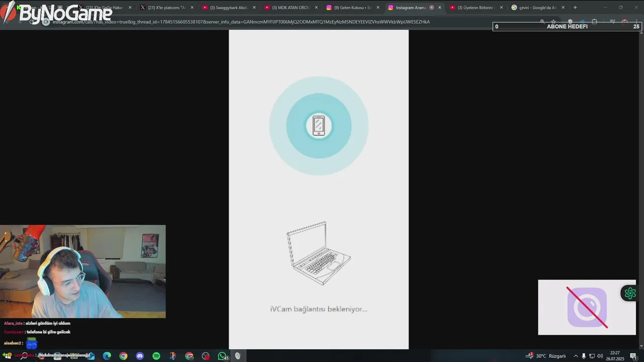Close the Swaggybark tab
This screenshot has width=644, height=362.
coord(254,8)
